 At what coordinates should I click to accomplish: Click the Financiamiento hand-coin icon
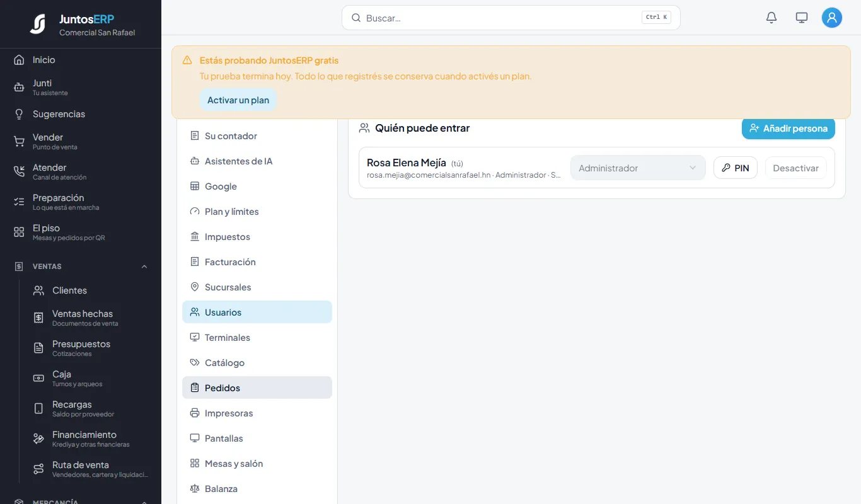click(x=38, y=439)
